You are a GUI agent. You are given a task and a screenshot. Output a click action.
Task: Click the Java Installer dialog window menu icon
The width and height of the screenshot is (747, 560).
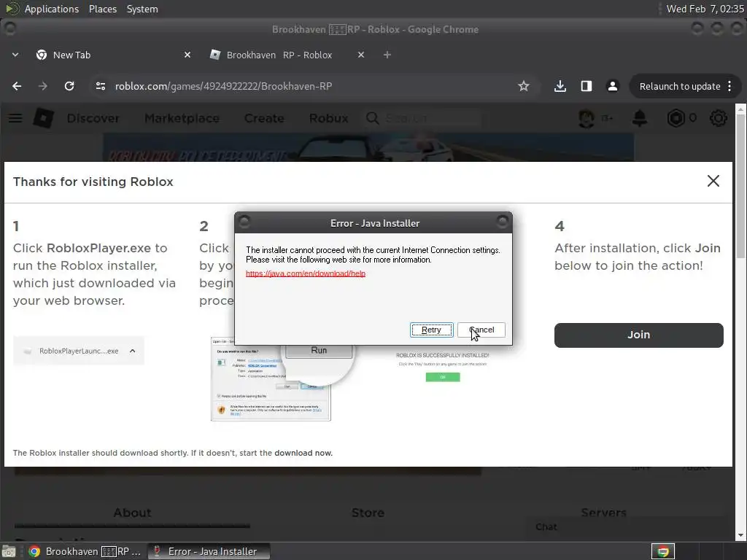(244, 221)
